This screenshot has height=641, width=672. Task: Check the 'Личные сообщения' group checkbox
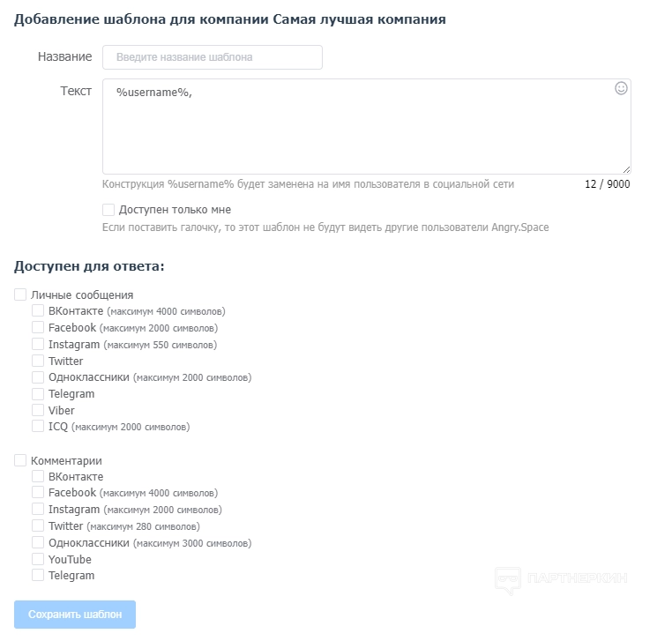pyautogui.click(x=20, y=294)
